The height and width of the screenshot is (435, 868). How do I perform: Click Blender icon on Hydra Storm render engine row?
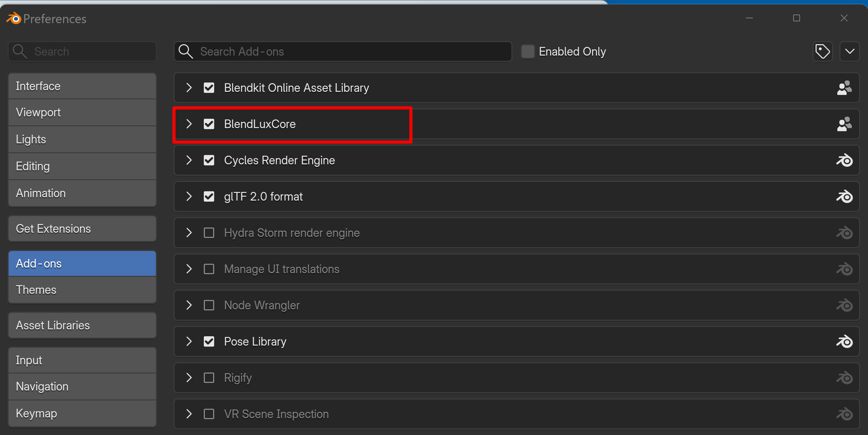844,233
